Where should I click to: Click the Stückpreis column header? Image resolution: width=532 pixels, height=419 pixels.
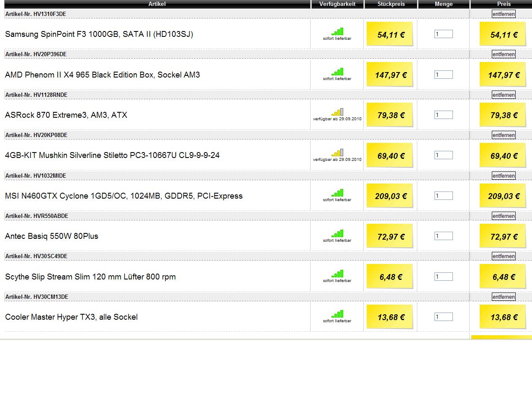tap(391, 4)
